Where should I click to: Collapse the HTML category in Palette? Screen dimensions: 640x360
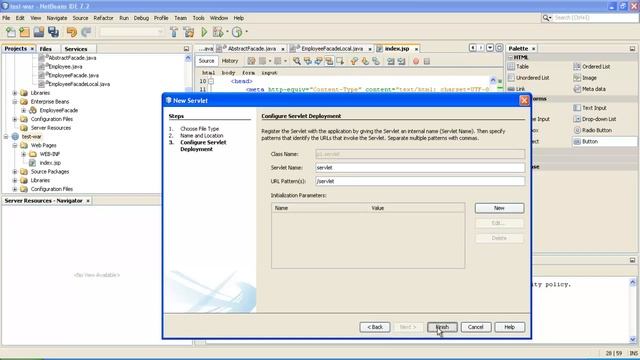[510, 58]
